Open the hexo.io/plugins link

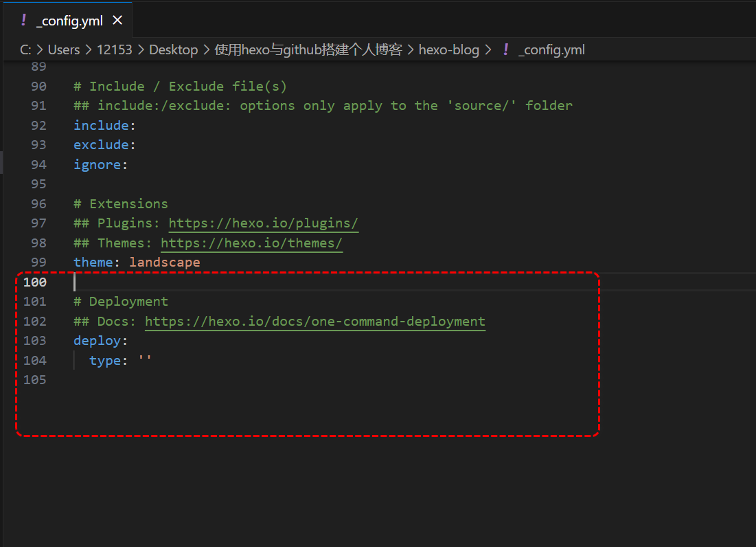click(263, 223)
